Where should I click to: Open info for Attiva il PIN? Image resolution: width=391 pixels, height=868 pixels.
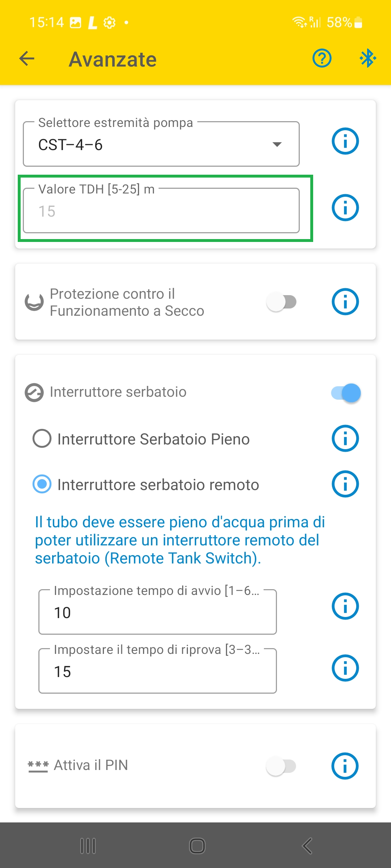tap(345, 766)
